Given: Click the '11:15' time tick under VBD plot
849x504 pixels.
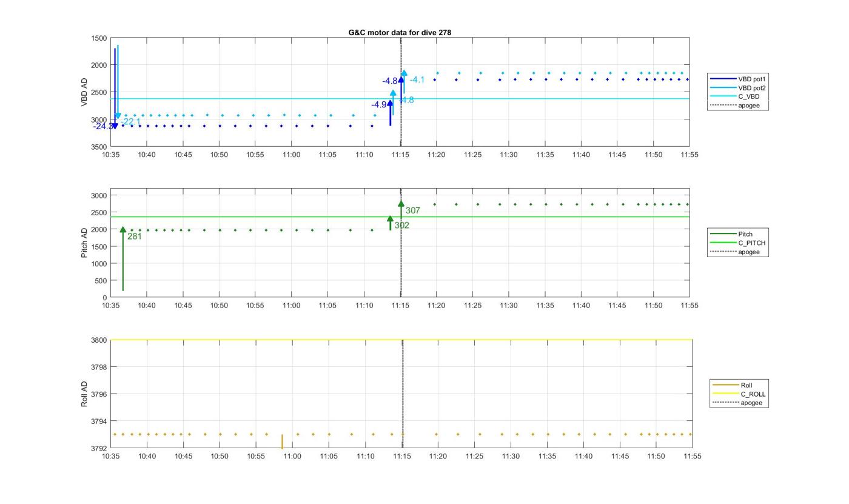Looking at the screenshot, I should click(x=400, y=155).
